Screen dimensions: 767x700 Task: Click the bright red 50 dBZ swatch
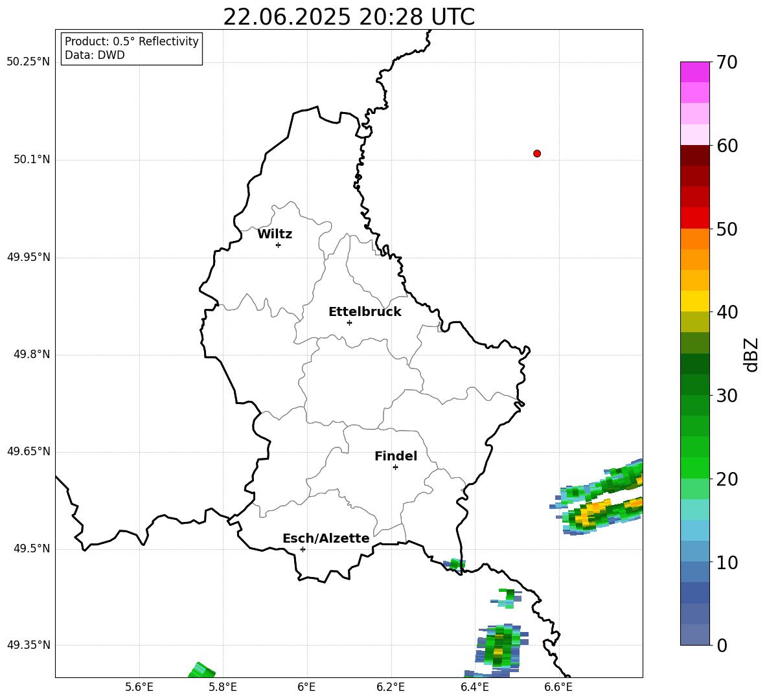click(x=695, y=218)
